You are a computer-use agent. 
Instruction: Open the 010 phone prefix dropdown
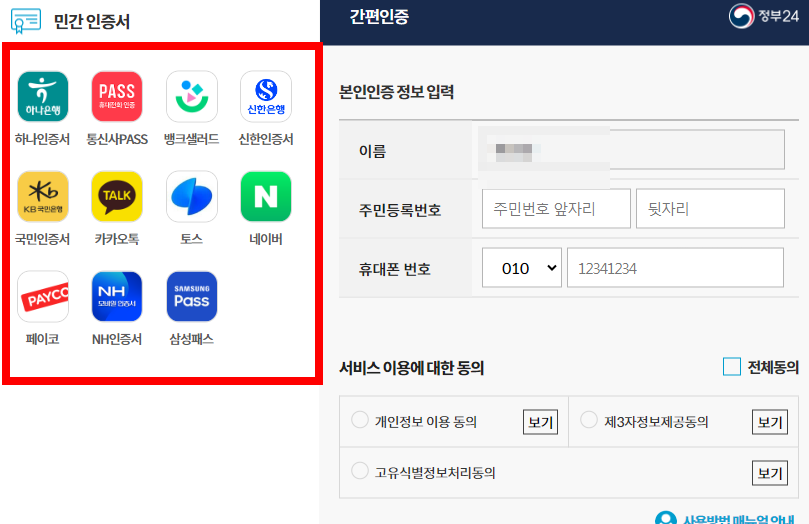click(x=522, y=268)
